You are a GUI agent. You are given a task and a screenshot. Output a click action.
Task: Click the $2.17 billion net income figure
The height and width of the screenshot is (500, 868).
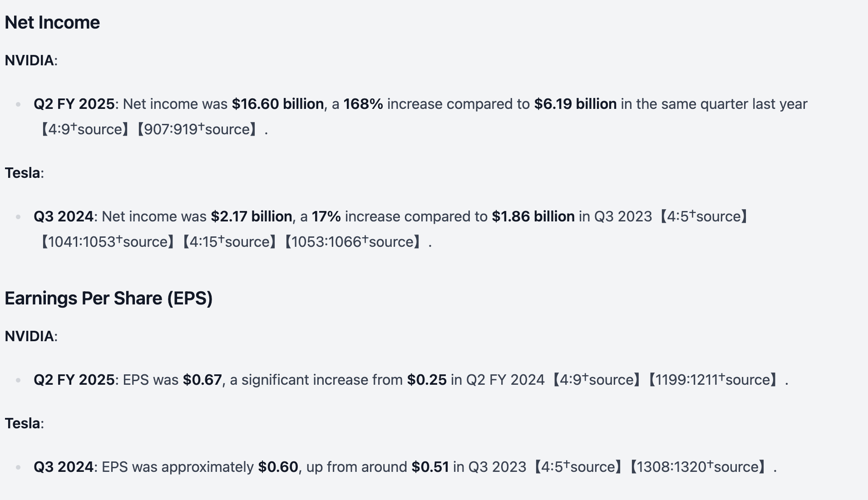252,217
